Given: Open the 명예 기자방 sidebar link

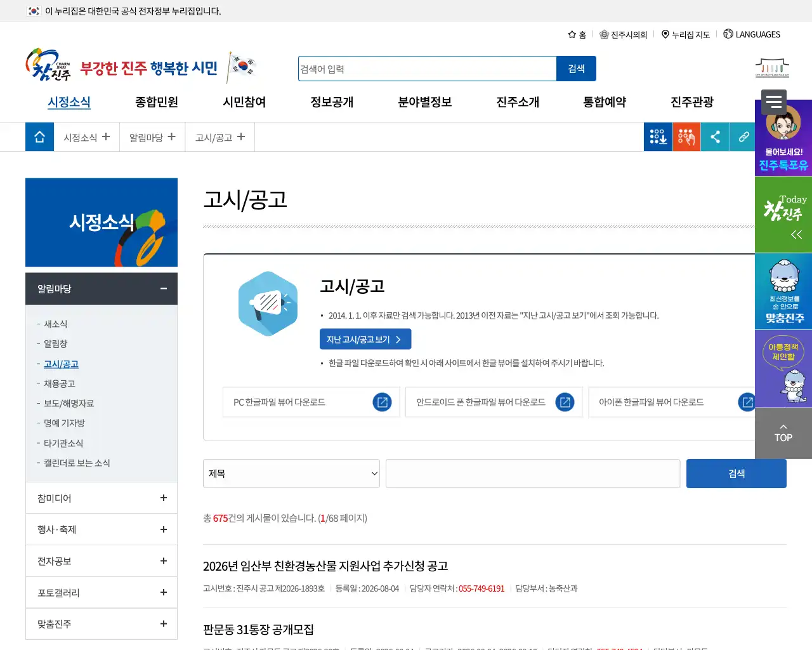Looking at the screenshot, I should tap(64, 423).
